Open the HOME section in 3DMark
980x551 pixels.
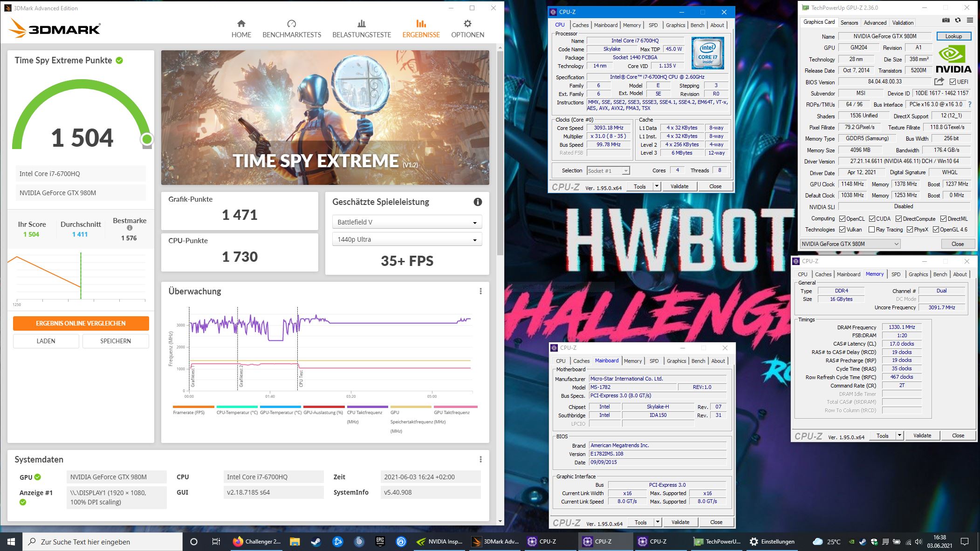pyautogui.click(x=241, y=29)
